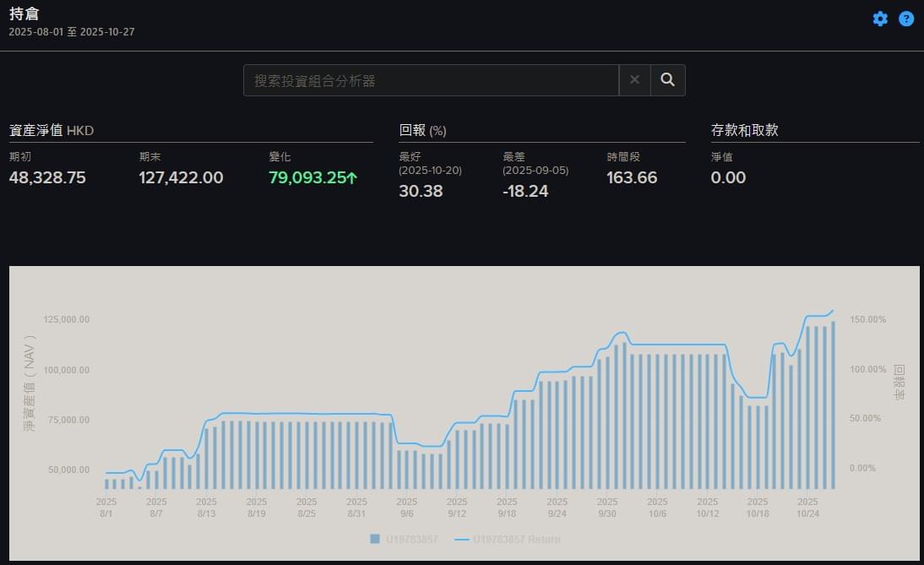
Task: Toggle the U19783857 bar series legend label
Action: (x=412, y=539)
